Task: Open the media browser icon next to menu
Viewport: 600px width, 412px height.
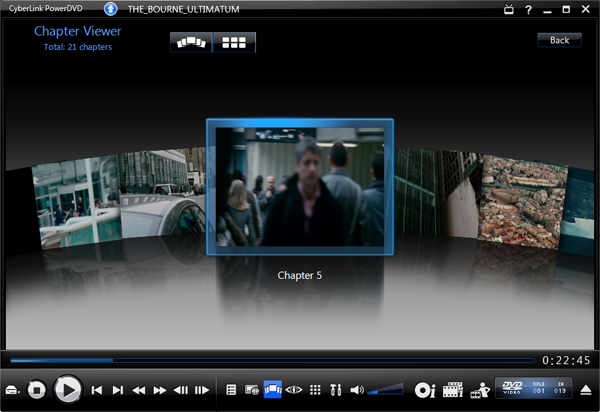Action: [252, 390]
